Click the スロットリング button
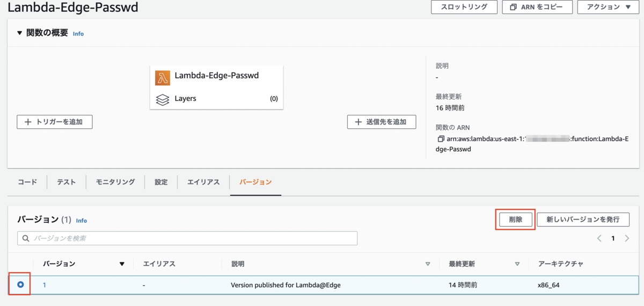This screenshot has height=306, width=644. [x=464, y=7]
